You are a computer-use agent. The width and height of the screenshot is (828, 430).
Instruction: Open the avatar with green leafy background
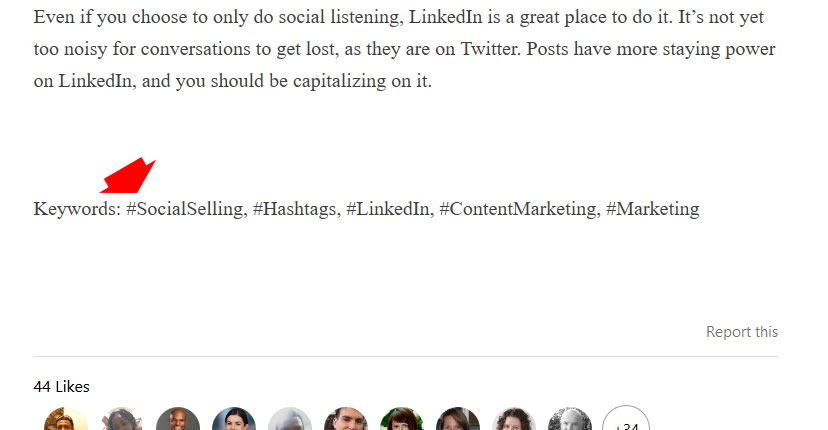pos(402,419)
